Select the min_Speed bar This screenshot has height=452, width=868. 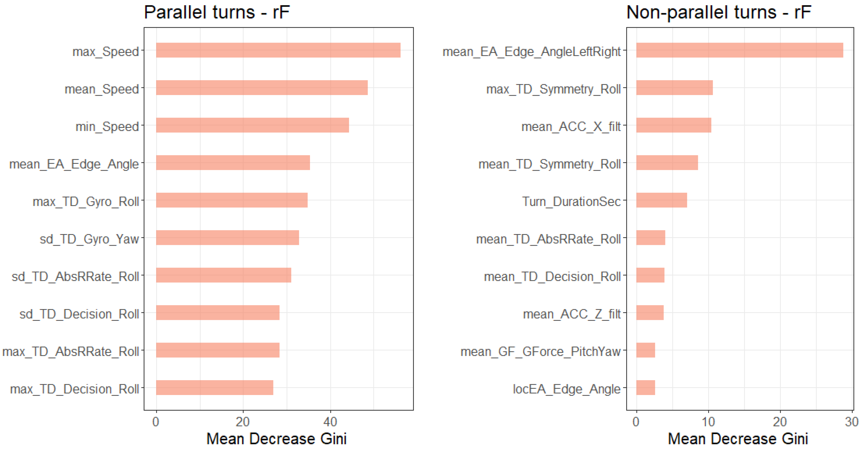(x=252, y=125)
